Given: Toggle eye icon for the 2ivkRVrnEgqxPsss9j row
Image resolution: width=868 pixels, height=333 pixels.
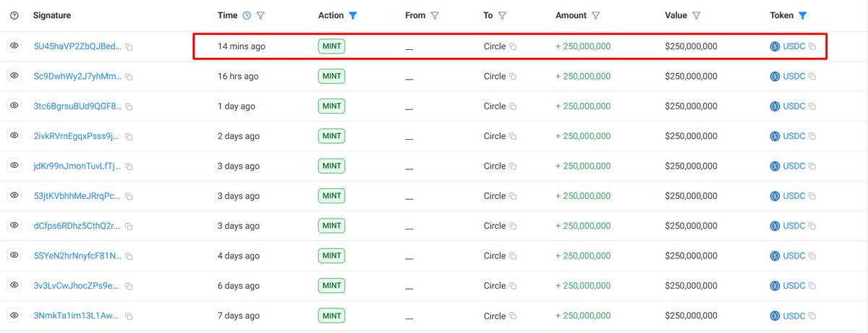Looking at the screenshot, I should [14, 136].
